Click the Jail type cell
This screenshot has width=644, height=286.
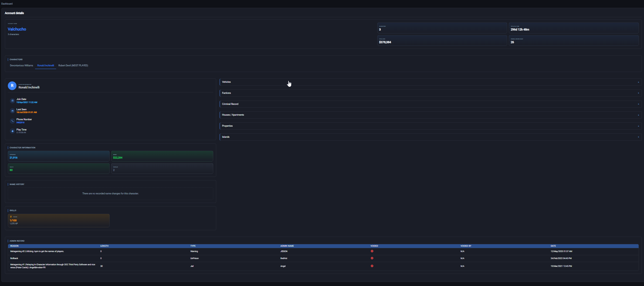click(x=192, y=266)
